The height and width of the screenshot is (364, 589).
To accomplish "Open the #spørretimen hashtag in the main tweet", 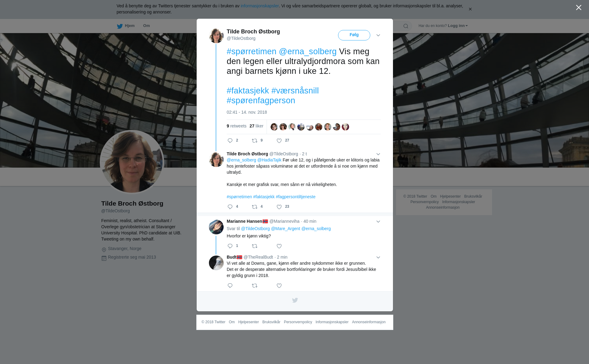I will (x=252, y=51).
